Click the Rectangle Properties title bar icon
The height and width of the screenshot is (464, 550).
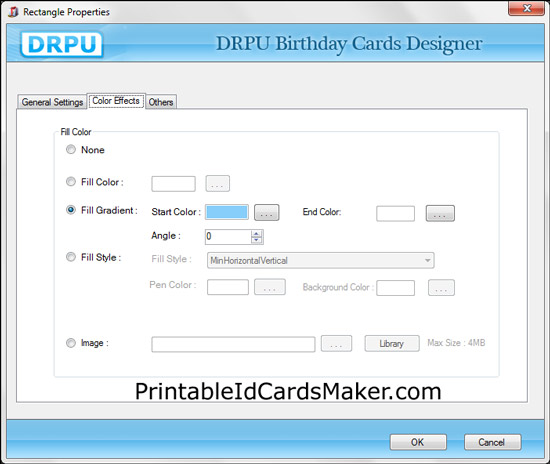13,12
